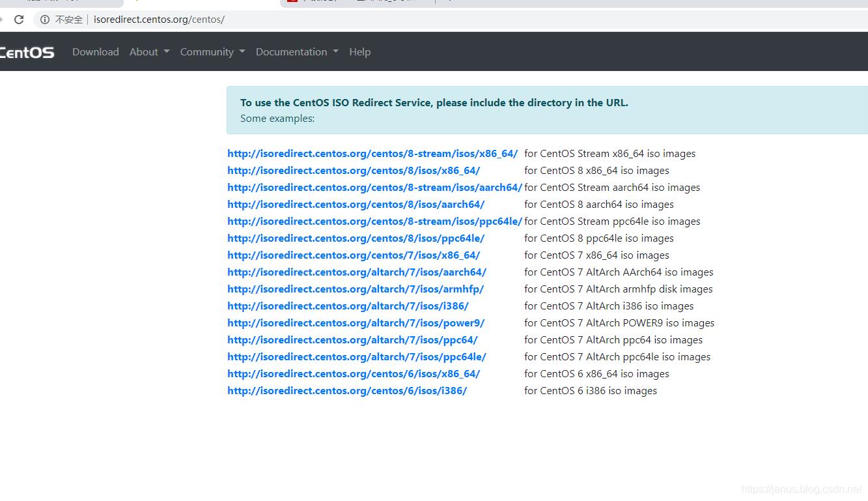Open the altarch/7/isos/i386 link
This screenshot has height=501, width=868.
click(x=348, y=306)
